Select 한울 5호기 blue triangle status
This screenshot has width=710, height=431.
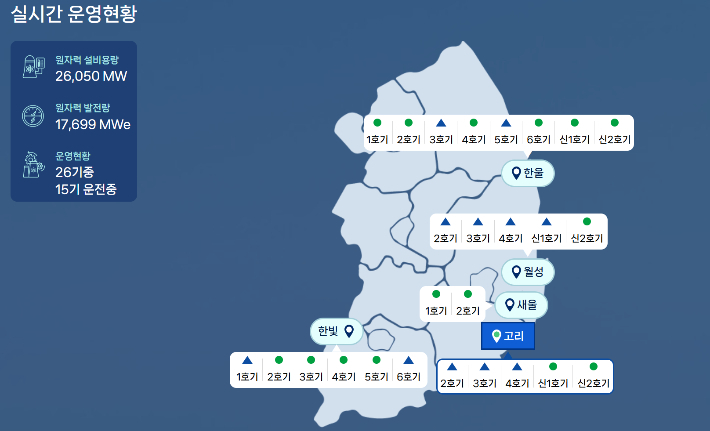pyautogui.click(x=506, y=123)
